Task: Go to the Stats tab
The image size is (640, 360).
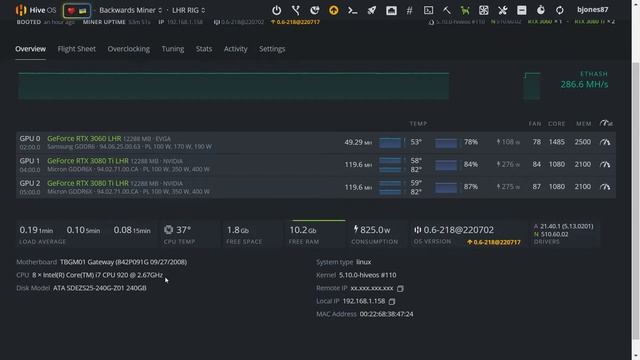Action: 204,49
